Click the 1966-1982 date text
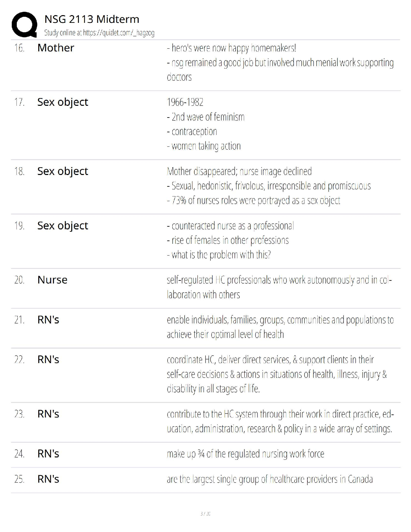The image size is (411, 532). coord(185,102)
